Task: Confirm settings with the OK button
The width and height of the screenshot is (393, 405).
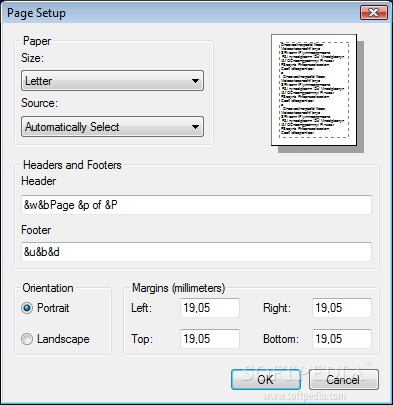Action: (x=266, y=380)
